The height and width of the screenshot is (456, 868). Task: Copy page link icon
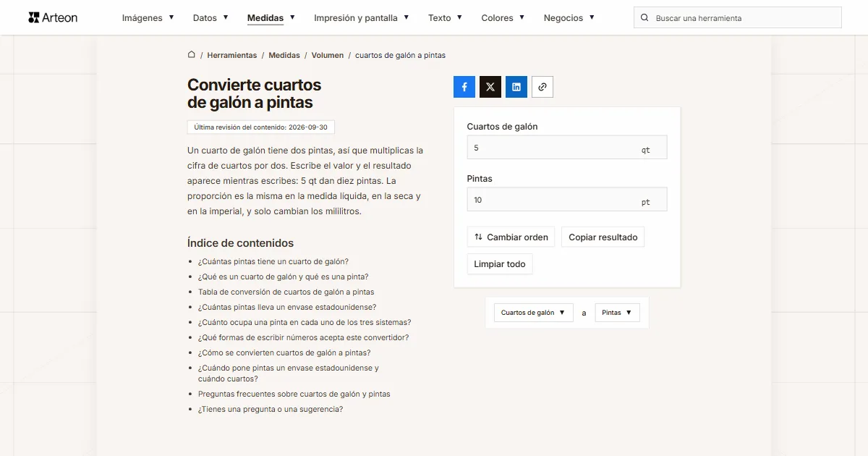point(542,87)
